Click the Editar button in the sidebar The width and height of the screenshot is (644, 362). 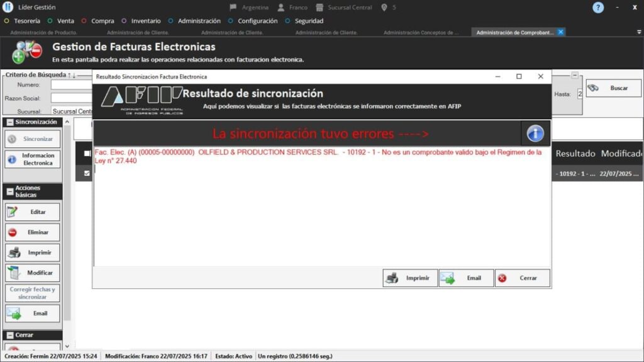pyautogui.click(x=33, y=212)
